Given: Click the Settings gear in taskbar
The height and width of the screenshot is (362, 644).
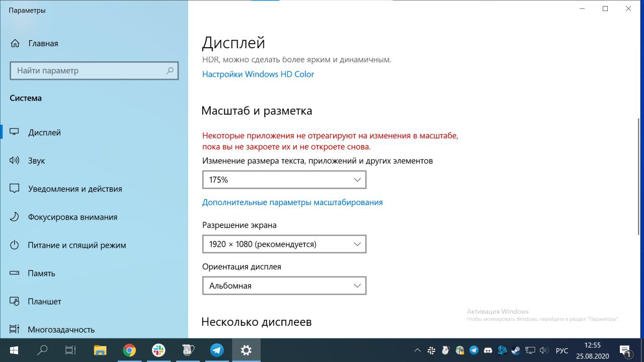Looking at the screenshot, I should point(246,350).
